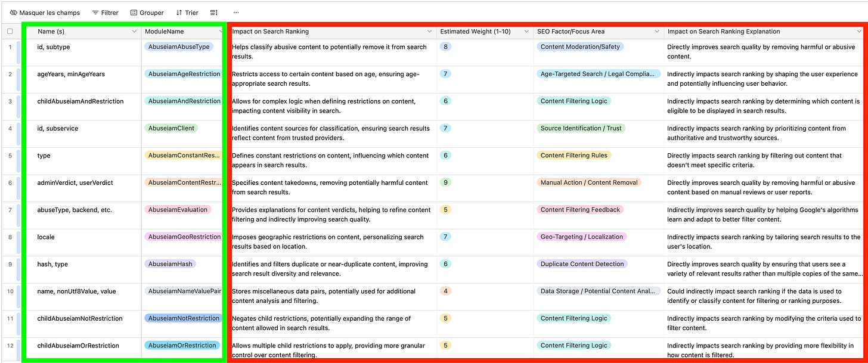Select the AbuseiamAndRestriction module tag

pos(184,101)
